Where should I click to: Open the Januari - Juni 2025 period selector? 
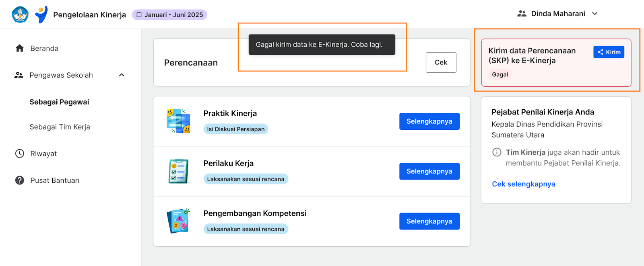tap(169, 15)
